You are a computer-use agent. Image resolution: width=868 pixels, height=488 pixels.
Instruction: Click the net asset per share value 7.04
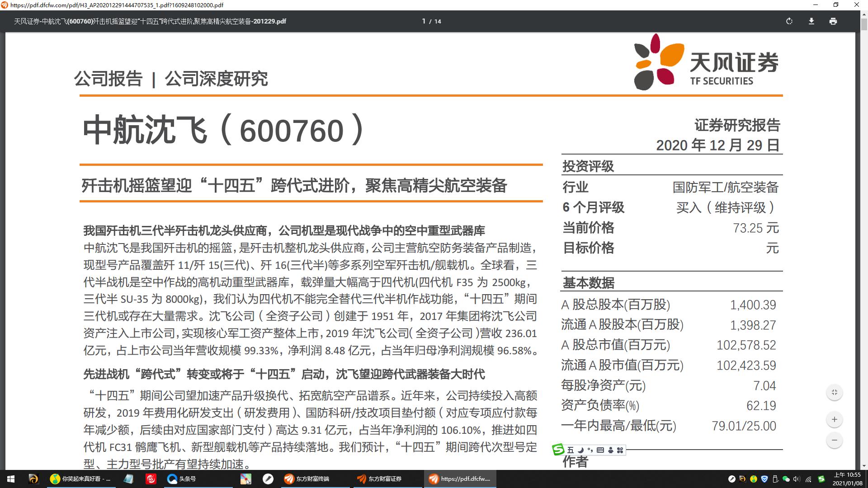pyautogui.click(x=764, y=386)
